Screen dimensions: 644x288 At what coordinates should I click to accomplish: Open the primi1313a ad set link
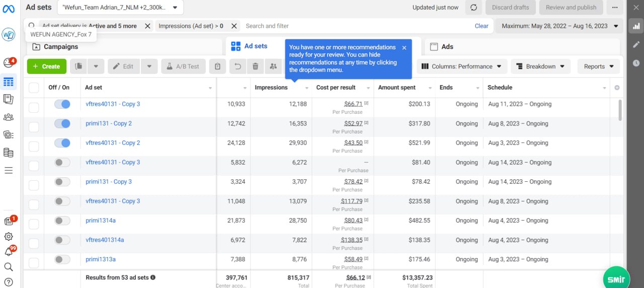pos(101,259)
